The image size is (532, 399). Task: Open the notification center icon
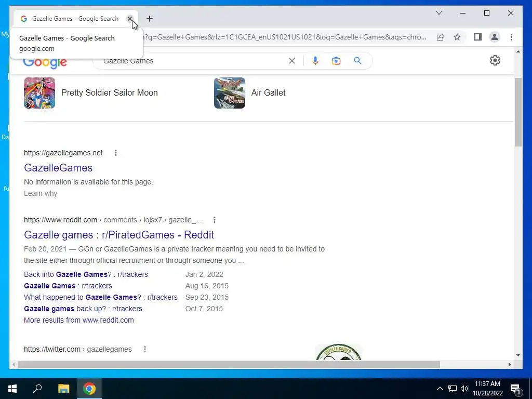516,389
